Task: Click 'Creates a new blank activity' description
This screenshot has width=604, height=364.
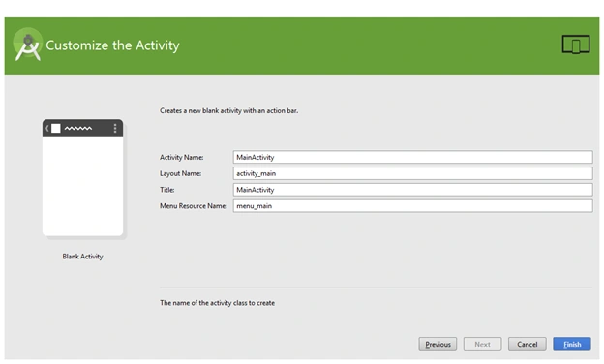Action: tap(228, 111)
